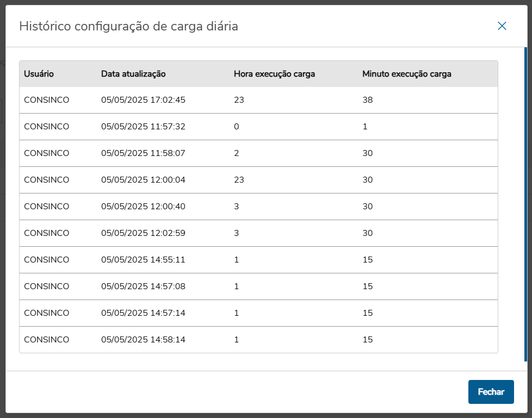This screenshot has height=418, width=532.
Task: Close the dialog with the X icon
Action: (x=502, y=26)
